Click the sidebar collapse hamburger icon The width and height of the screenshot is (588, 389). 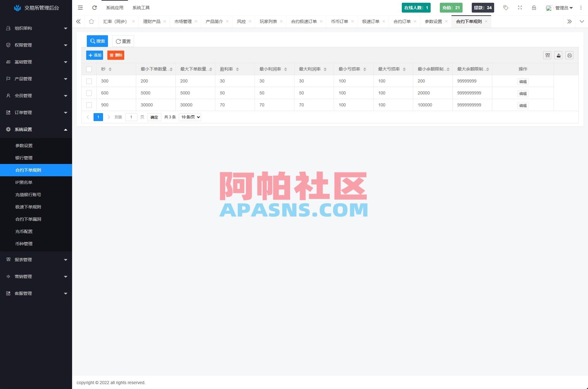coord(80,8)
